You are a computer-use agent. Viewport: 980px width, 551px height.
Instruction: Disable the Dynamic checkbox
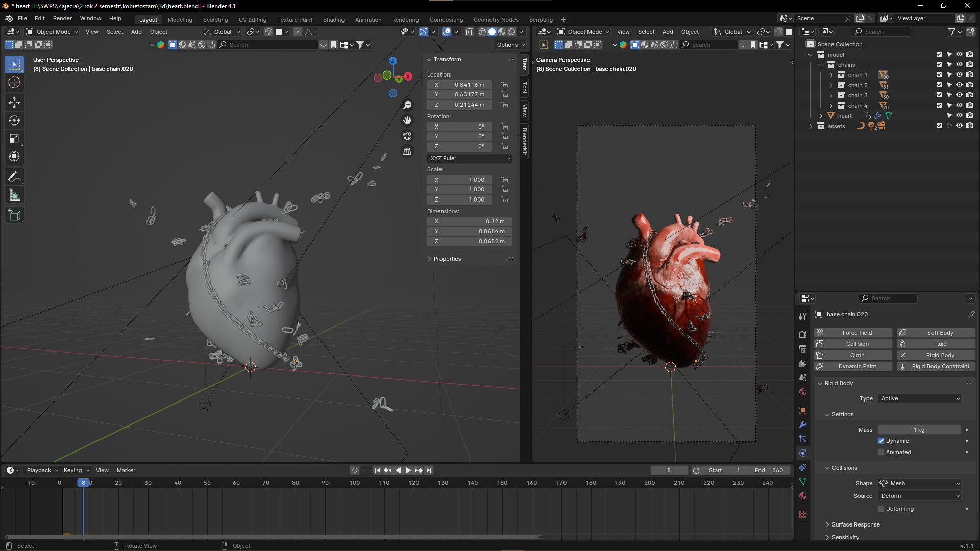click(x=881, y=441)
